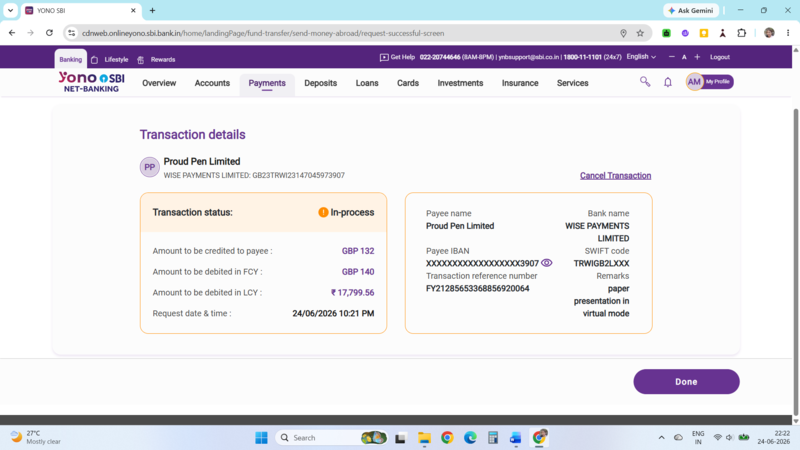Click the orange In-process status icon
The width and height of the screenshot is (800, 450).
pyautogui.click(x=323, y=212)
